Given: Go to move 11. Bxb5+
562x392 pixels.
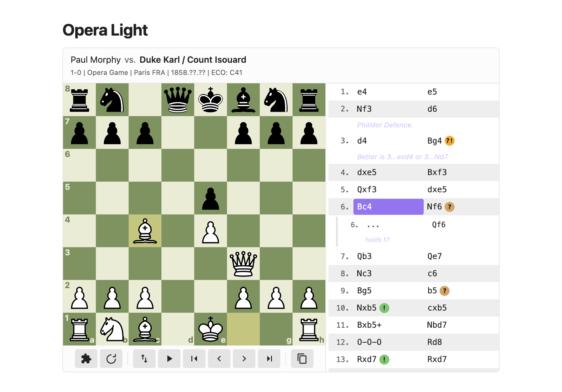Looking at the screenshot, I should point(388,325).
